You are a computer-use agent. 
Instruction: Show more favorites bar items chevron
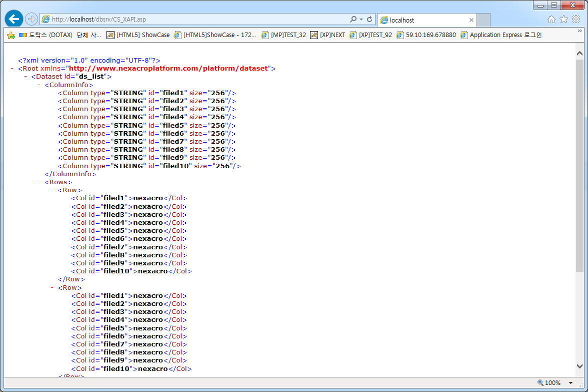click(x=580, y=31)
